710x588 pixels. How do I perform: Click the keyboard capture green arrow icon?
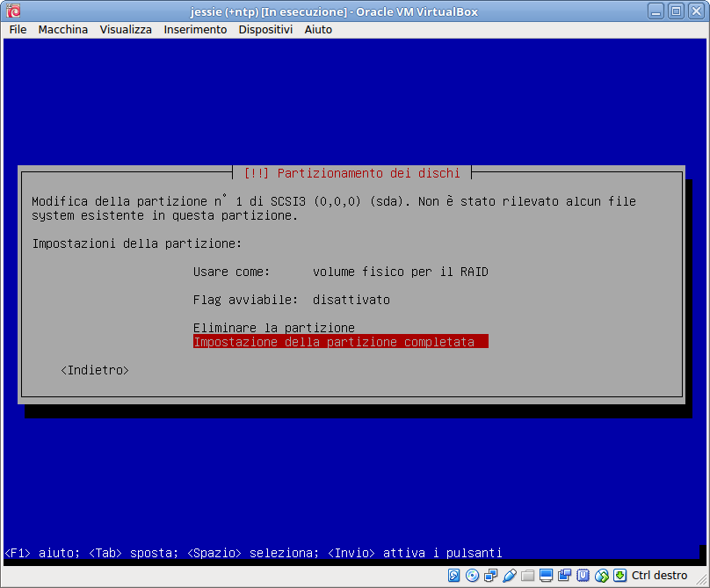coord(619,576)
